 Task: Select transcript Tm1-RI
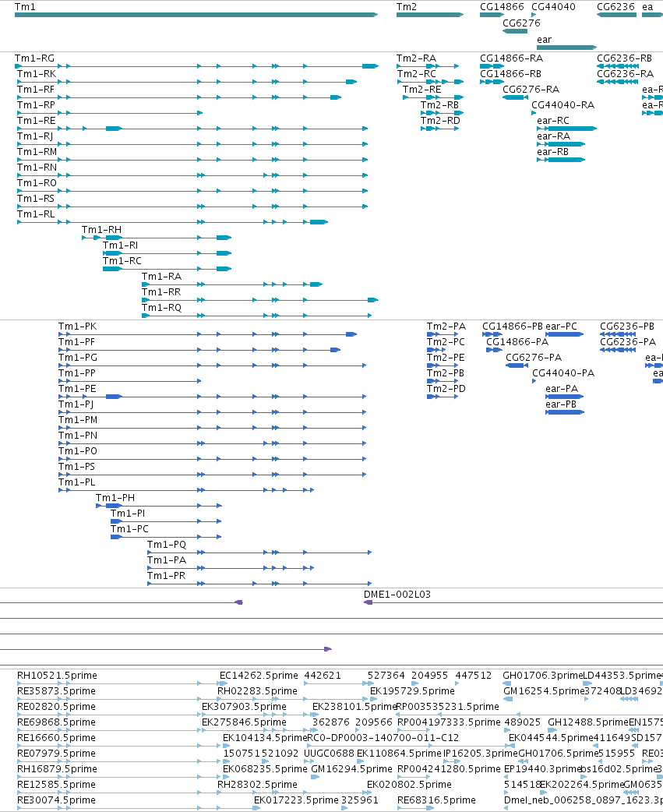167,252
